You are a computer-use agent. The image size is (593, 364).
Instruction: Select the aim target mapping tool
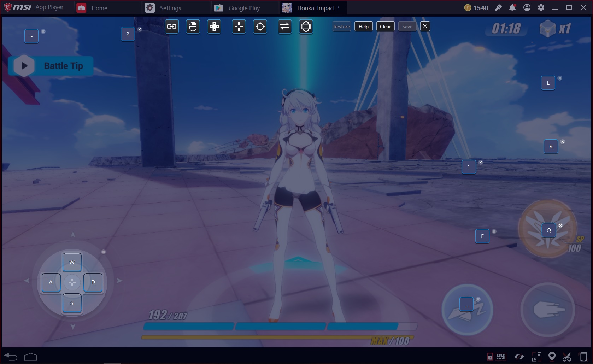click(260, 27)
